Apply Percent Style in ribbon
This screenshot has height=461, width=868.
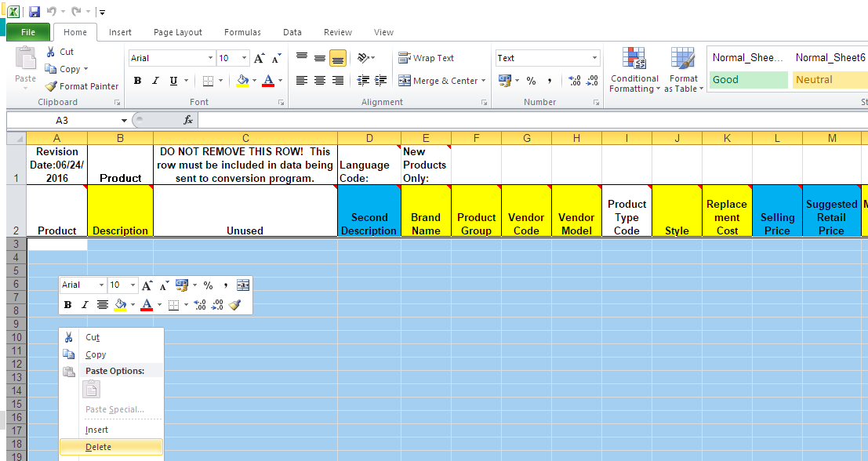pos(532,81)
